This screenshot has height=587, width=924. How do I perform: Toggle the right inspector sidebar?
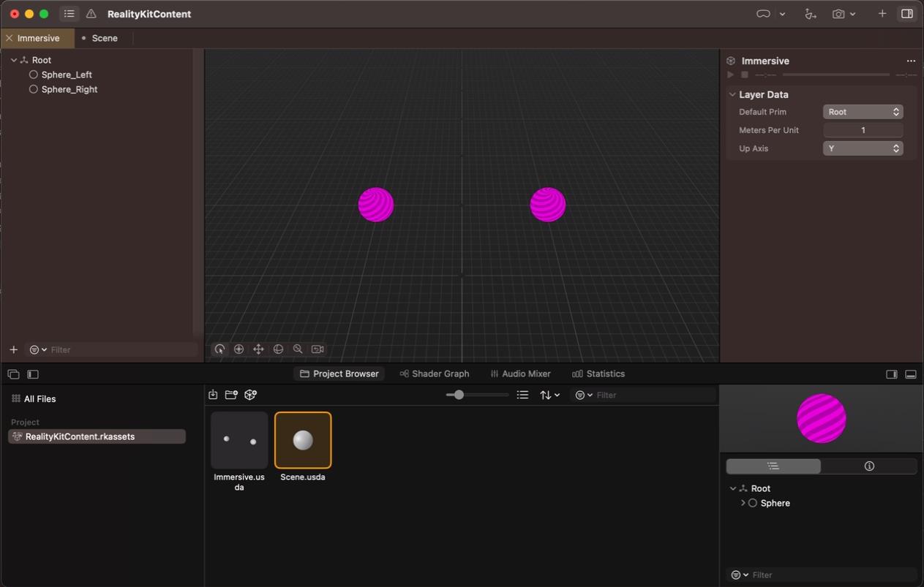pos(907,13)
